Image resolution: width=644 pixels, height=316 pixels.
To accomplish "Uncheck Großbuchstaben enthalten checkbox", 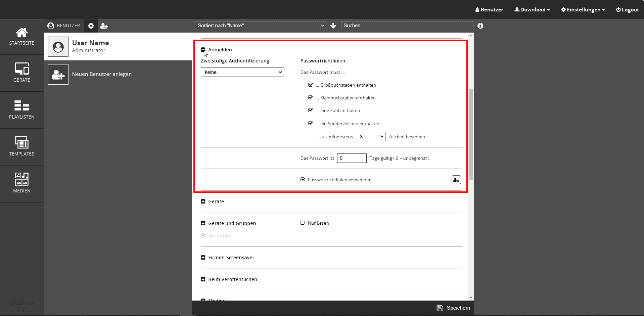I will [x=311, y=85].
